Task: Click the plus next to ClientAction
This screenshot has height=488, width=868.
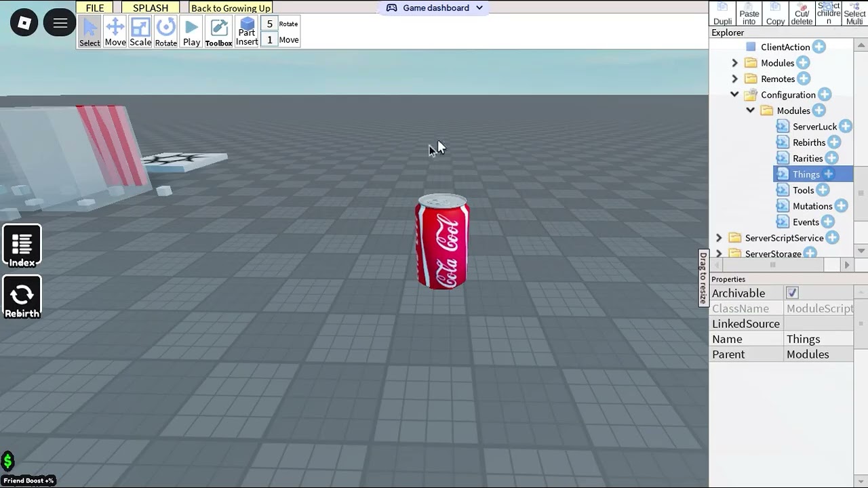Action: click(819, 47)
